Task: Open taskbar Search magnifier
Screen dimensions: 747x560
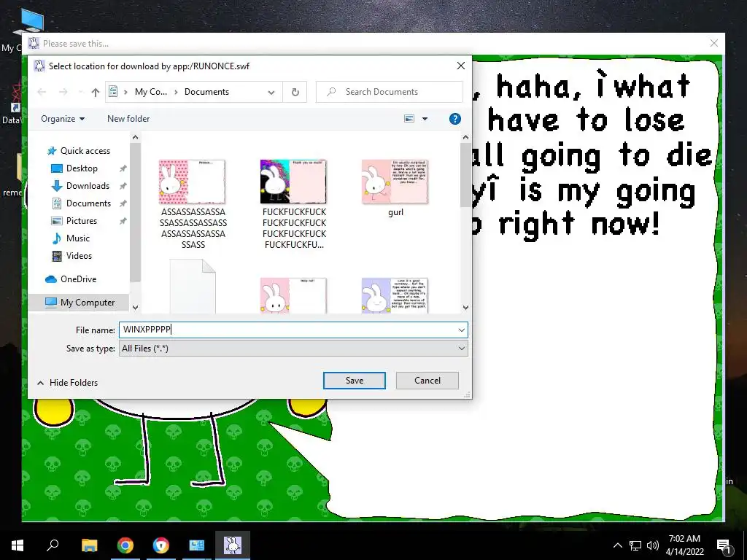Action: 53,545
